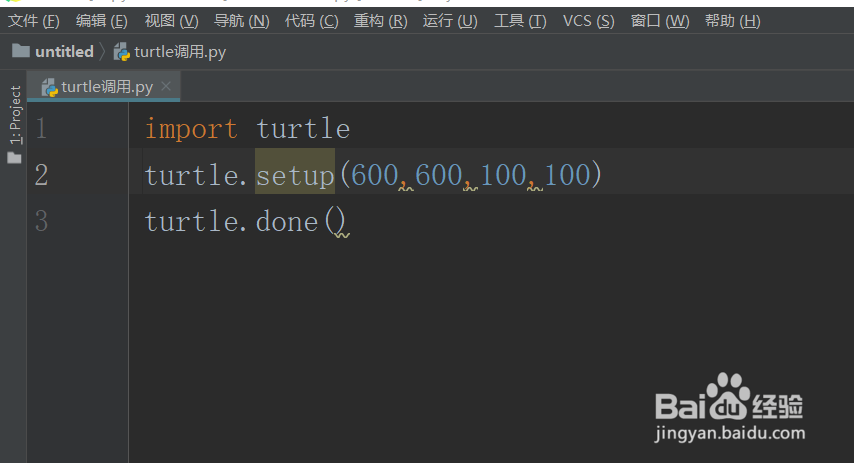Image resolution: width=854 pixels, height=463 pixels.
Task: Open the 运行 (Run) menu
Action: tap(450, 21)
